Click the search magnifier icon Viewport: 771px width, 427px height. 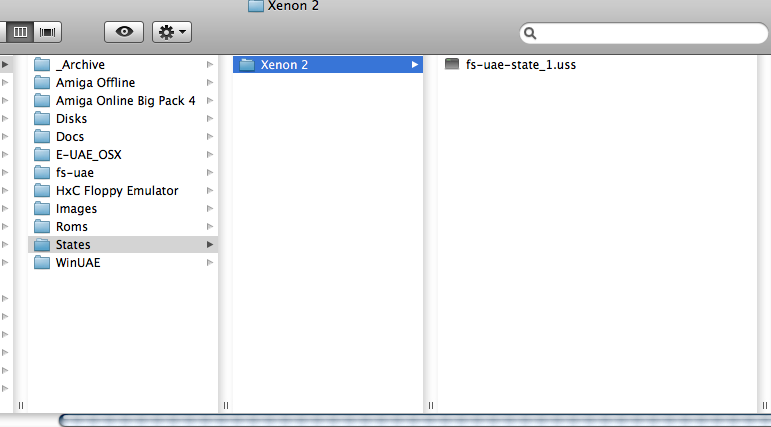click(530, 33)
